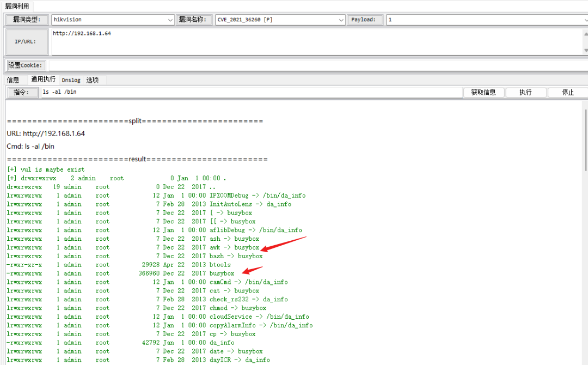The image size is (588, 365).
Task: Click the 停止 button
Action: point(567,92)
